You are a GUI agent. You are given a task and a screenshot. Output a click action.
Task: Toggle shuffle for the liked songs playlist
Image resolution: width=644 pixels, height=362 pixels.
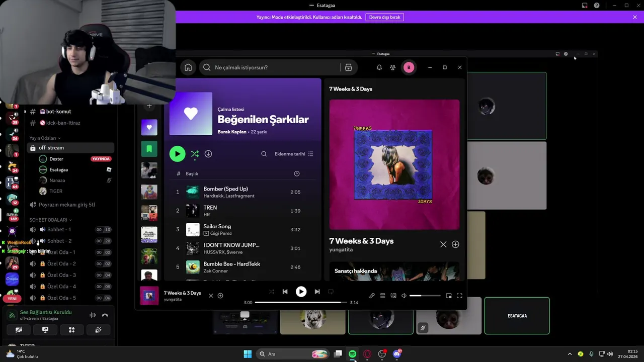pos(195,154)
